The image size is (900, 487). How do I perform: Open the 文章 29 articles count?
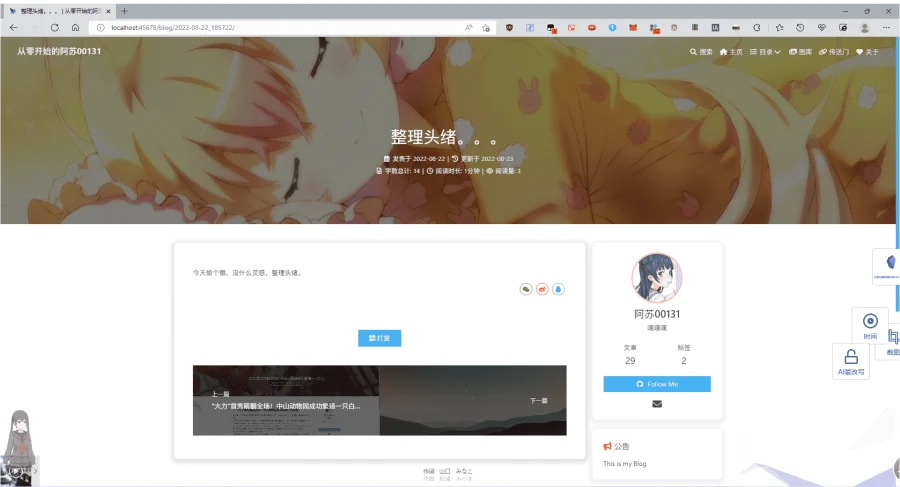630,354
